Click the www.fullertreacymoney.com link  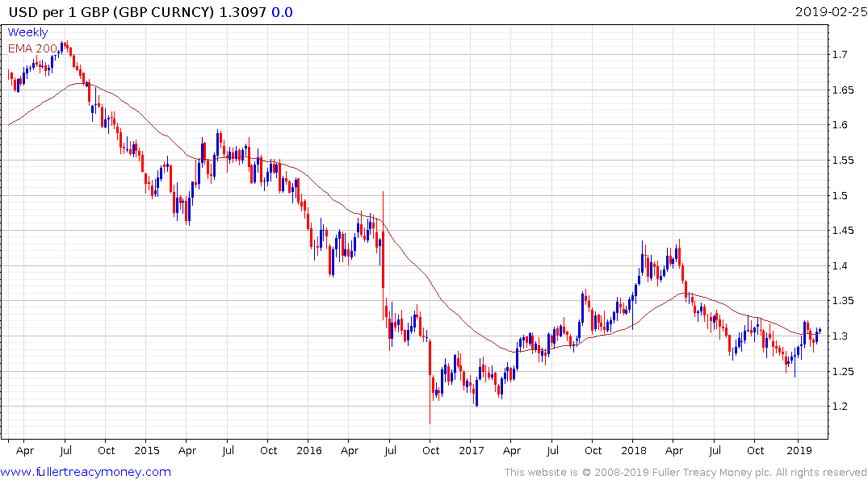86,472
